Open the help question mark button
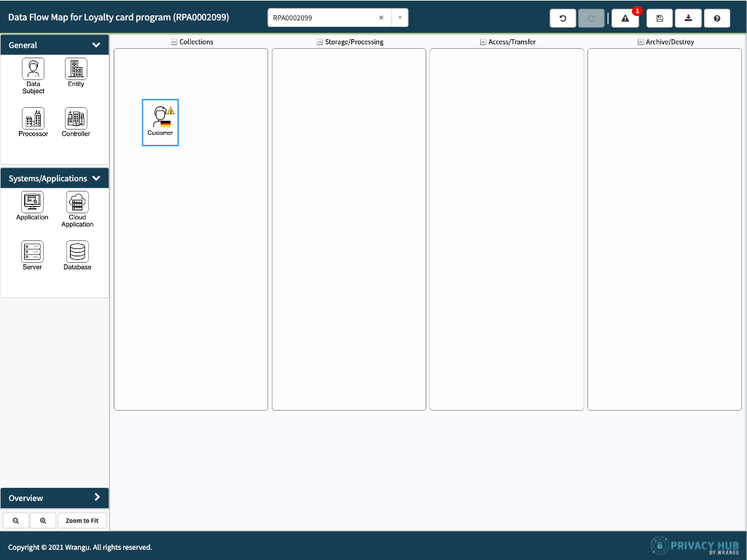 717,18
